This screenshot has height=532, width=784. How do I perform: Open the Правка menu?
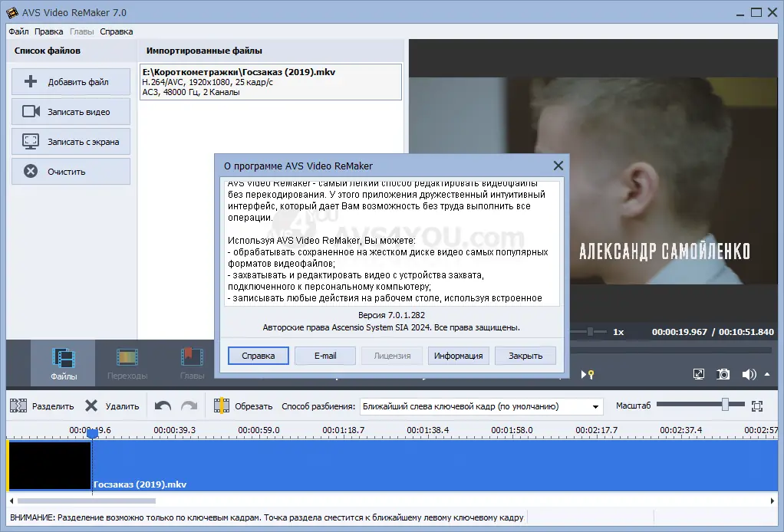(48, 31)
